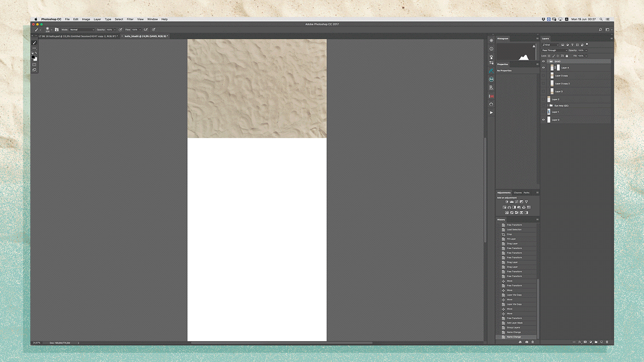Toggle the Quick Mask mode icon
Image resolution: width=644 pixels, height=362 pixels.
[x=34, y=65]
